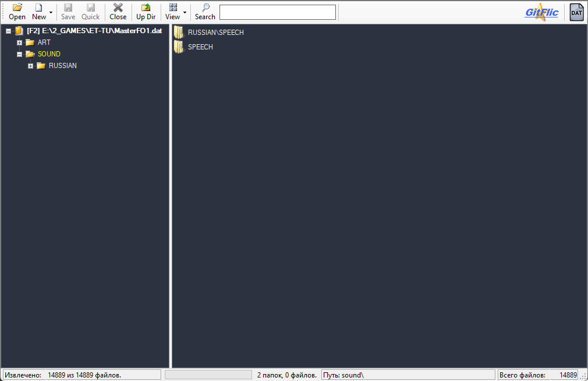This screenshot has width=588, height=381.
Task: Select RUSSIAN\SPEECH folder in file list
Action: pyautogui.click(x=215, y=33)
